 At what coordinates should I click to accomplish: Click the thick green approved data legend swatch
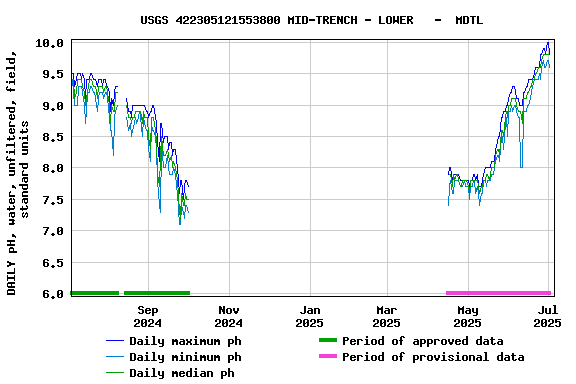pos(328,340)
